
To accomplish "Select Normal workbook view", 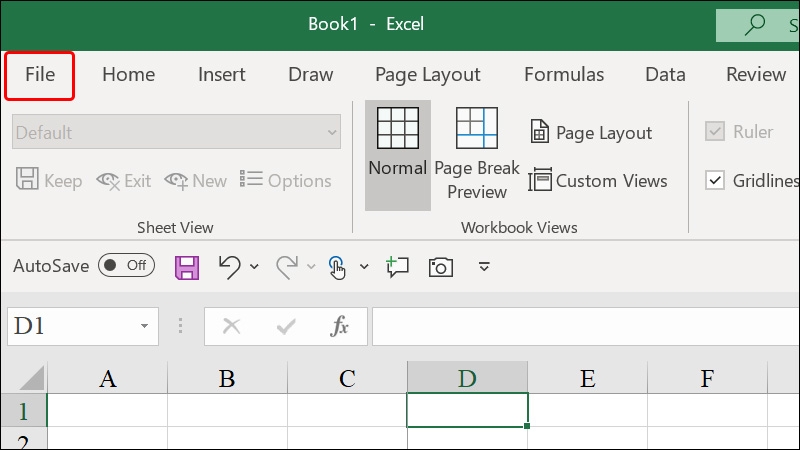I will tap(397, 155).
